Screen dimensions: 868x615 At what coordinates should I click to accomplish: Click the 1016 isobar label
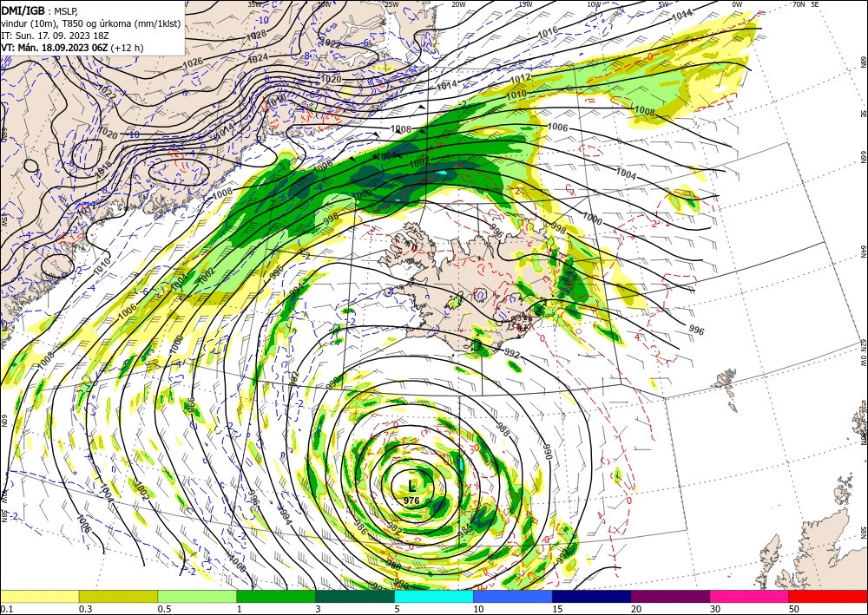click(x=548, y=33)
